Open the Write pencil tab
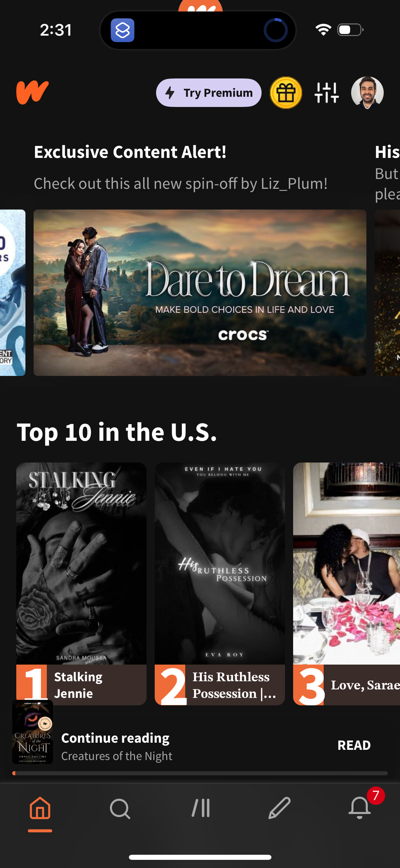The width and height of the screenshot is (400, 868). (x=280, y=808)
